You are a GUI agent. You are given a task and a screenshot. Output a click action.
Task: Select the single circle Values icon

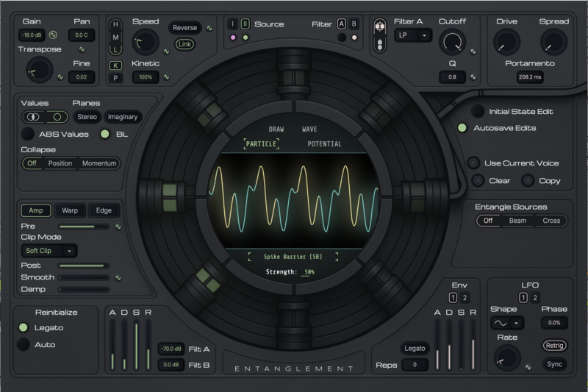57,117
